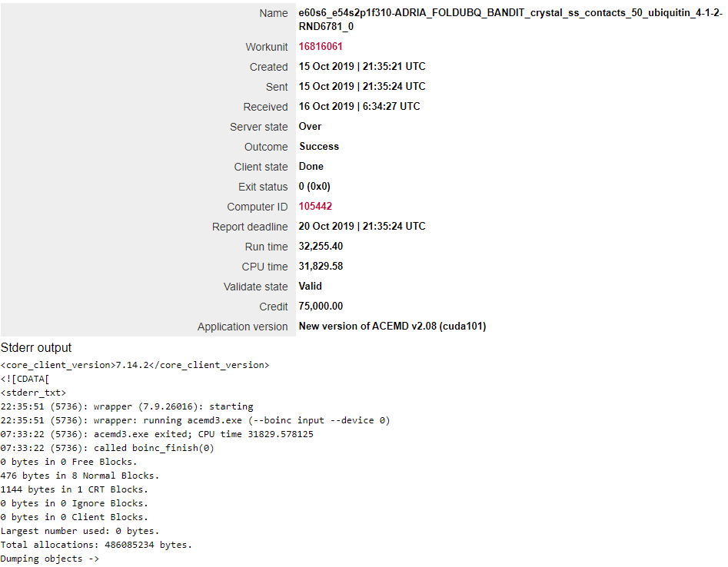This screenshot has width=728, height=567.
Task: Click the ACEMD application version text
Action: point(392,327)
